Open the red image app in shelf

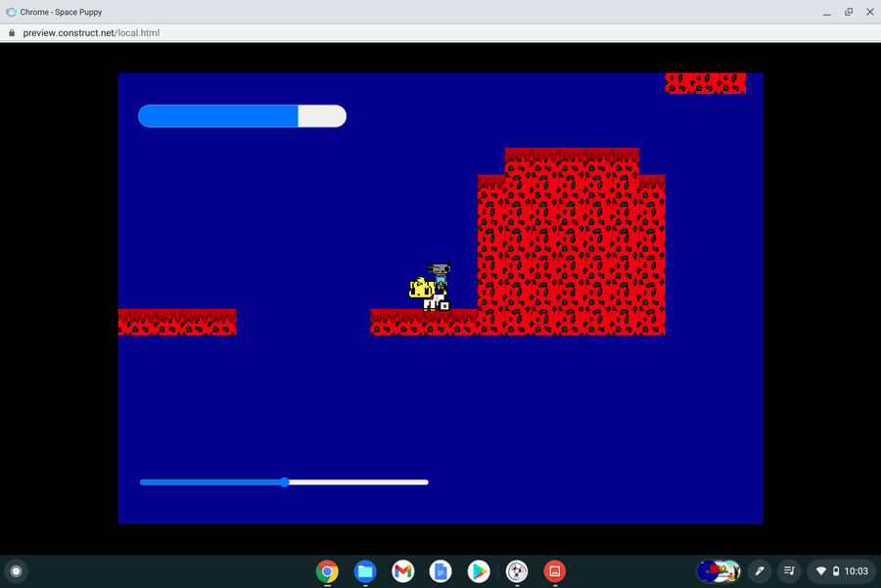pyautogui.click(x=555, y=571)
